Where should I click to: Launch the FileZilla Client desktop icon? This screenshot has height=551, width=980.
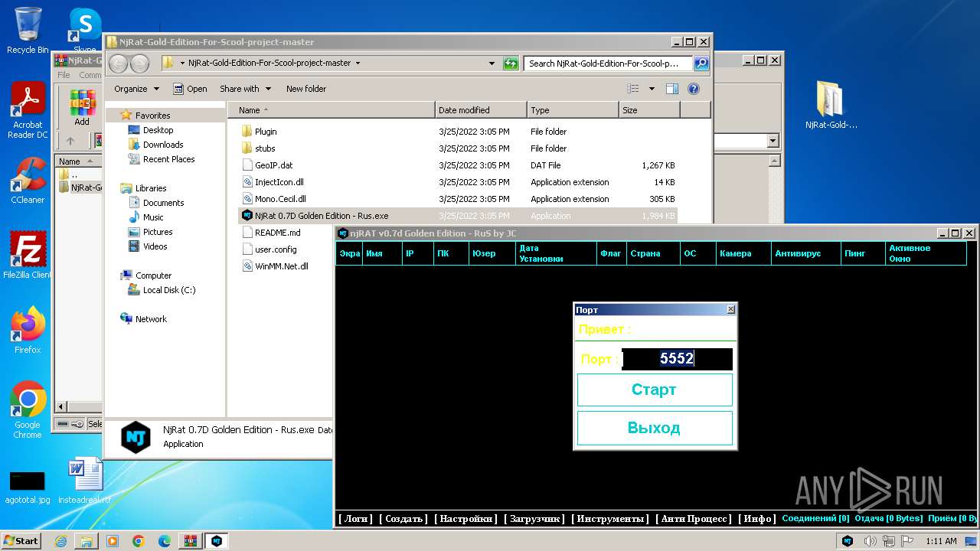click(28, 256)
